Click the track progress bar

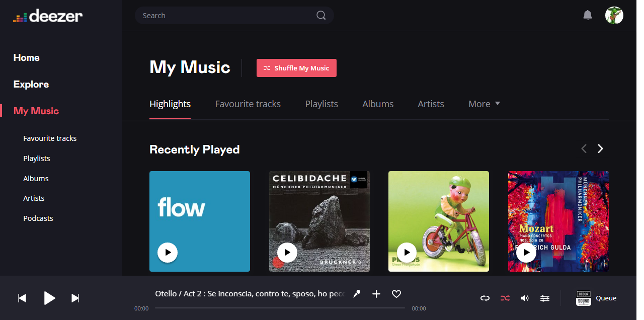click(x=280, y=308)
